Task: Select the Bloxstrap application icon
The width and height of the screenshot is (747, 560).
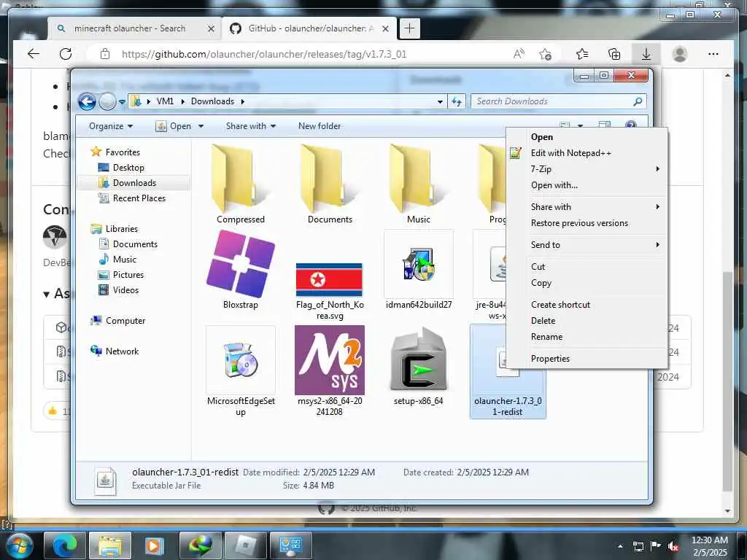Action: click(241, 264)
